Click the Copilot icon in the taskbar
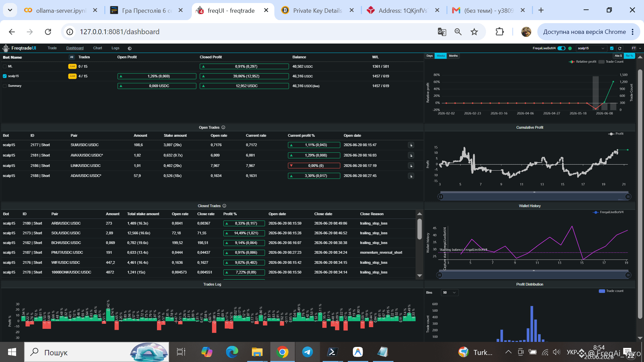Screen dimensions: 644x362 (207, 352)
